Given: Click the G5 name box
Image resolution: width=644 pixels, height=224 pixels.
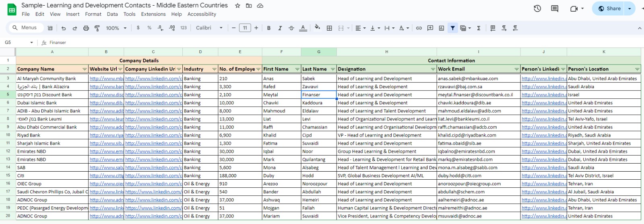Looking at the screenshot, I should 19,42.
